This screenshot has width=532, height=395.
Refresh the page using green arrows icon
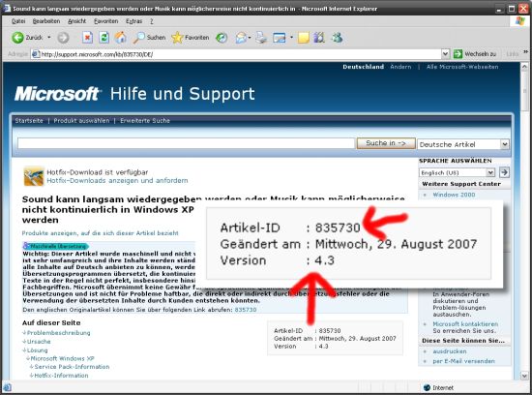(x=103, y=38)
